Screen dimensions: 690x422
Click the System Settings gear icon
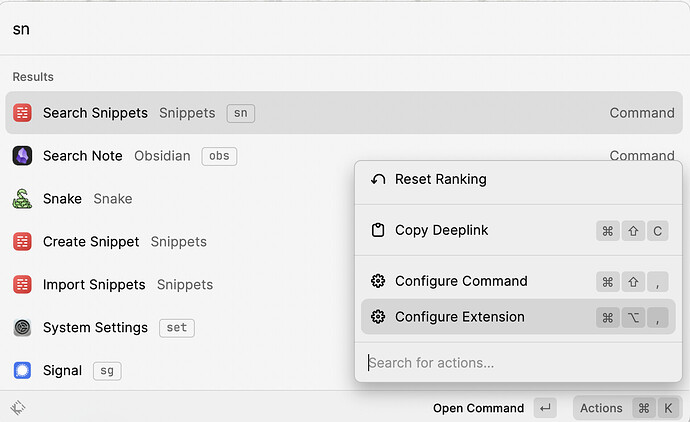tap(22, 327)
